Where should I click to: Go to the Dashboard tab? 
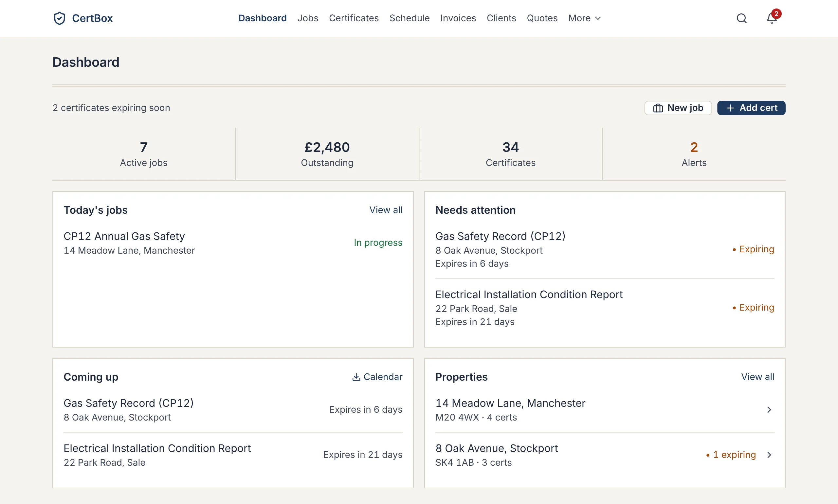[262, 18]
